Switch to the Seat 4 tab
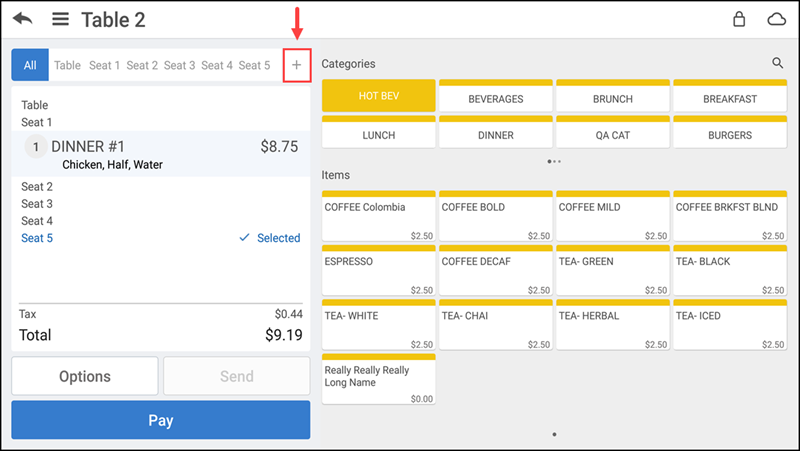 click(216, 65)
